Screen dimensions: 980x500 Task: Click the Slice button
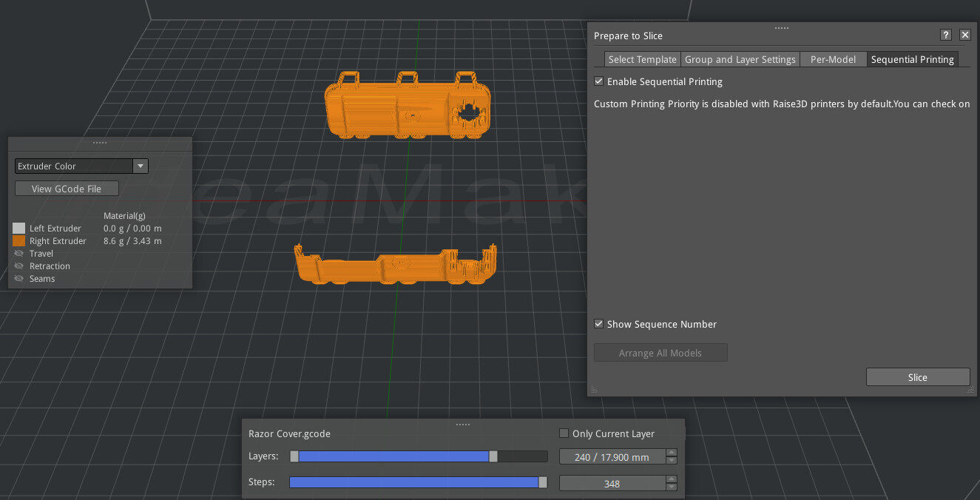(918, 377)
